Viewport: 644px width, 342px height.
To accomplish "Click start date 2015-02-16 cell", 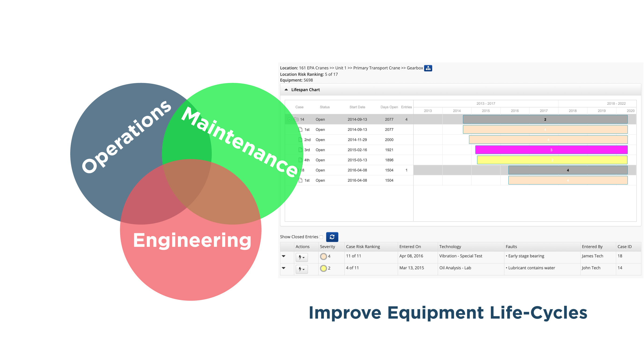I will point(357,150).
